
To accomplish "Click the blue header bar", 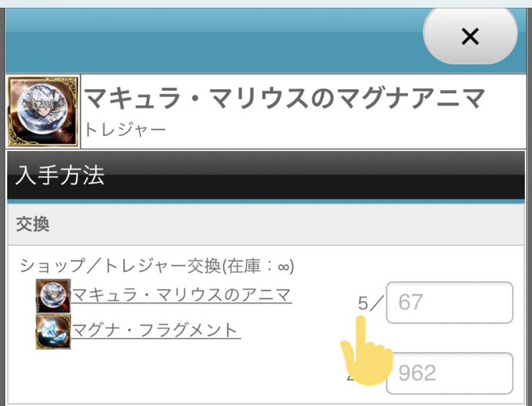I will pos(214,41).
